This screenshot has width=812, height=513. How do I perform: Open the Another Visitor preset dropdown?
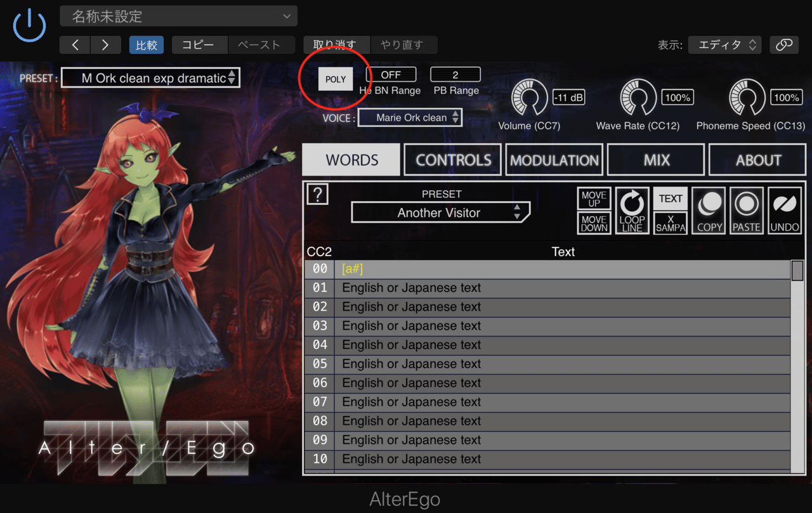(440, 212)
